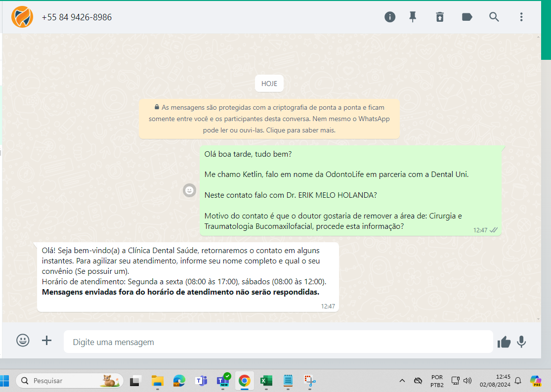Launch Microsoft Edge from the taskbar
551x392 pixels.
(179, 381)
